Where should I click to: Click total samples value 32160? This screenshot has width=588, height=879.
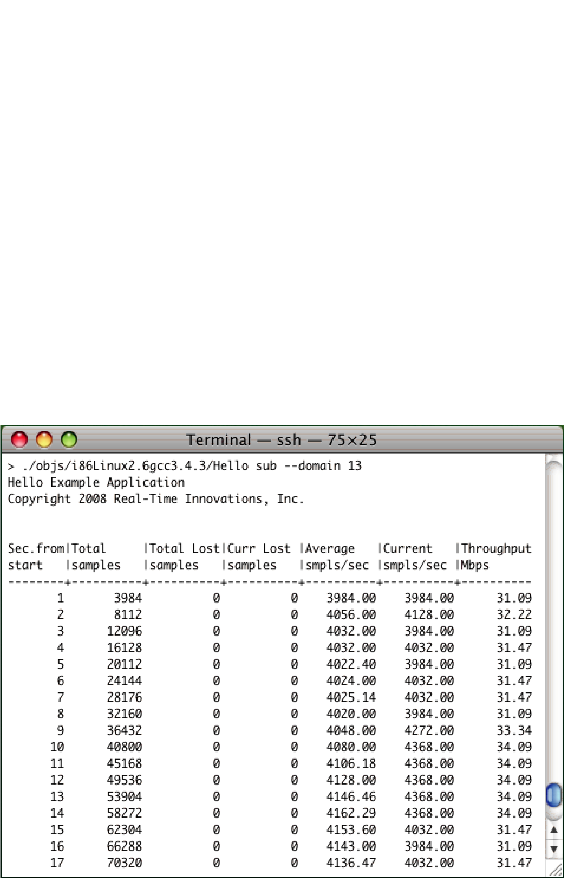click(125, 714)
